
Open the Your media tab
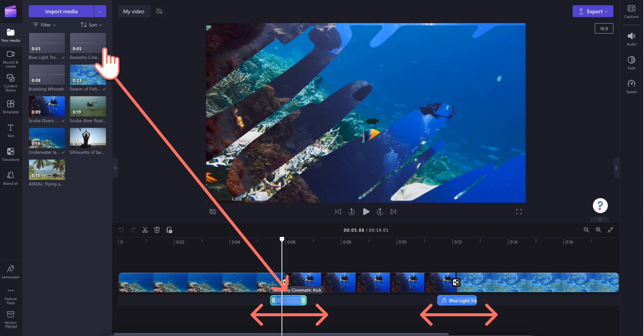(x=10, y=35)
